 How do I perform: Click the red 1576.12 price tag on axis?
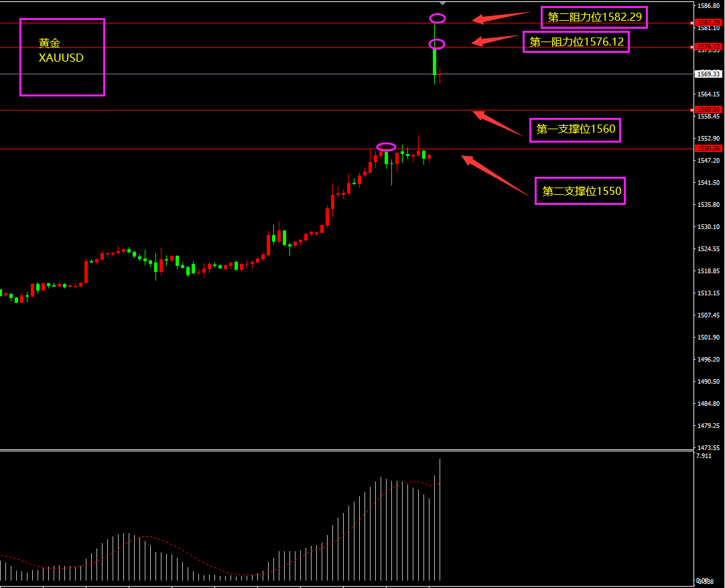tap(708, 47)
